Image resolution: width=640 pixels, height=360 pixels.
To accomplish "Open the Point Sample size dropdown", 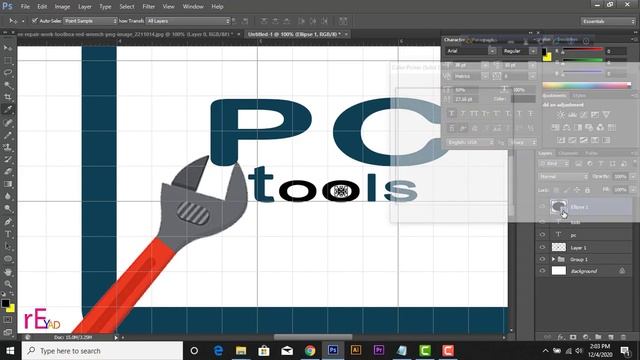I will [91, 21].
